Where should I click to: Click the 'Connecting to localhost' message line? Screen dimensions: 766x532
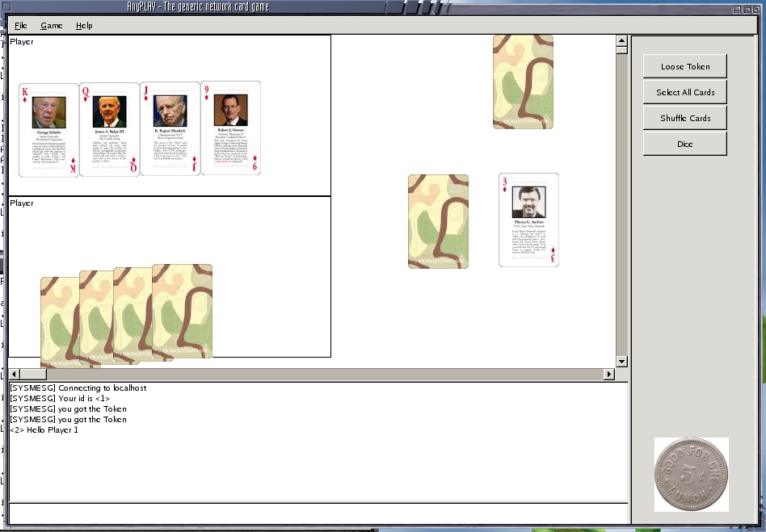(x=78, y=388)
